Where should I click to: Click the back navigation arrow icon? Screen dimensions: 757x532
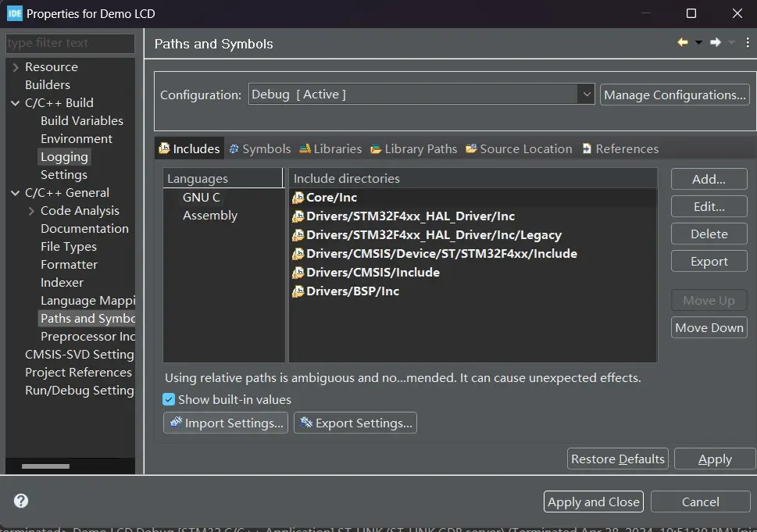[x=683, y=43]
